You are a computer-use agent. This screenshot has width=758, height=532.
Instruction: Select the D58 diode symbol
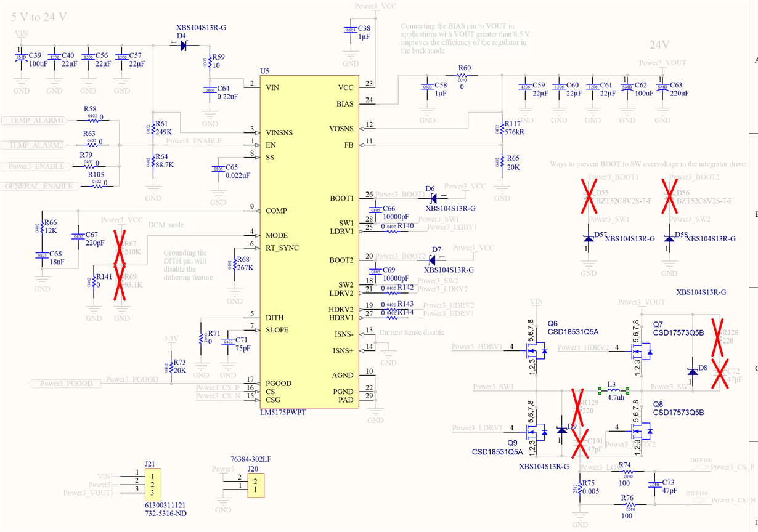[x=669, y=238]
